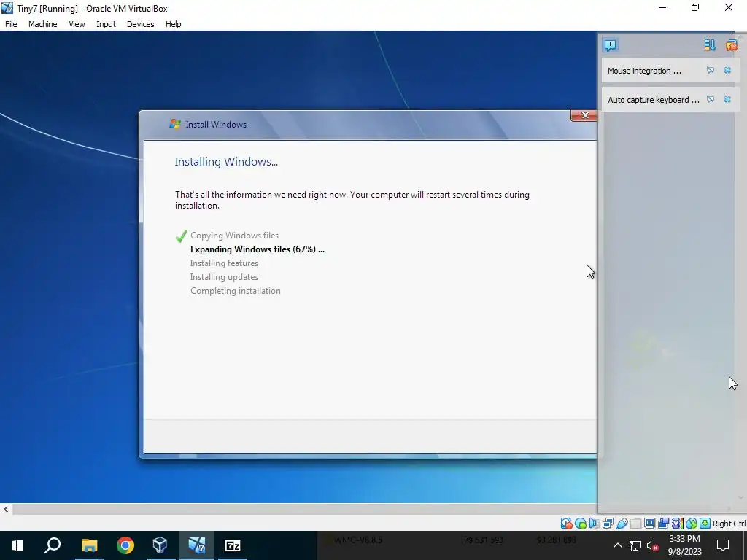Screen dimensions: 747x560
Task: Toggle the notification center speech-bubble icon
Action: [x=610, y=45]
